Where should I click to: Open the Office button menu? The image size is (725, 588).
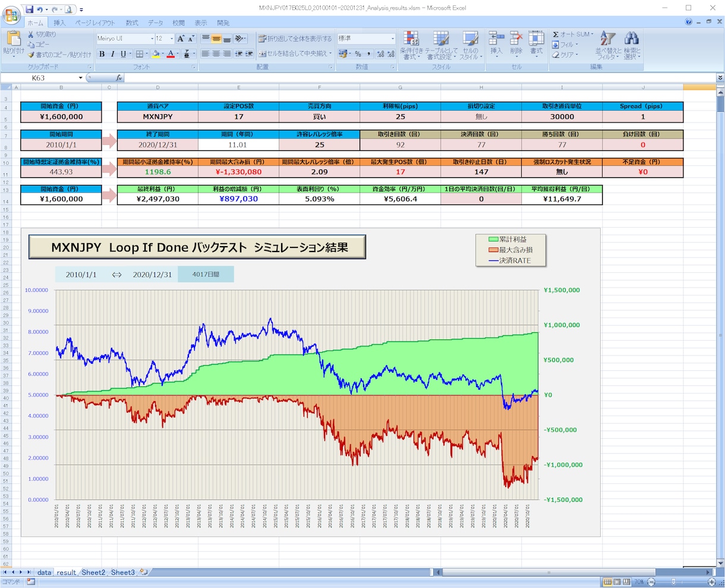coord(11,14)
